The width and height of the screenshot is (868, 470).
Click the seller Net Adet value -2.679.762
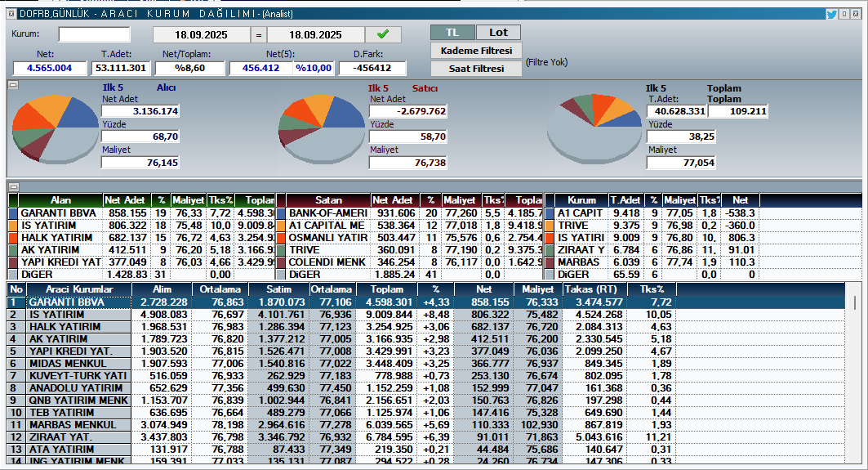coord(408,111)
